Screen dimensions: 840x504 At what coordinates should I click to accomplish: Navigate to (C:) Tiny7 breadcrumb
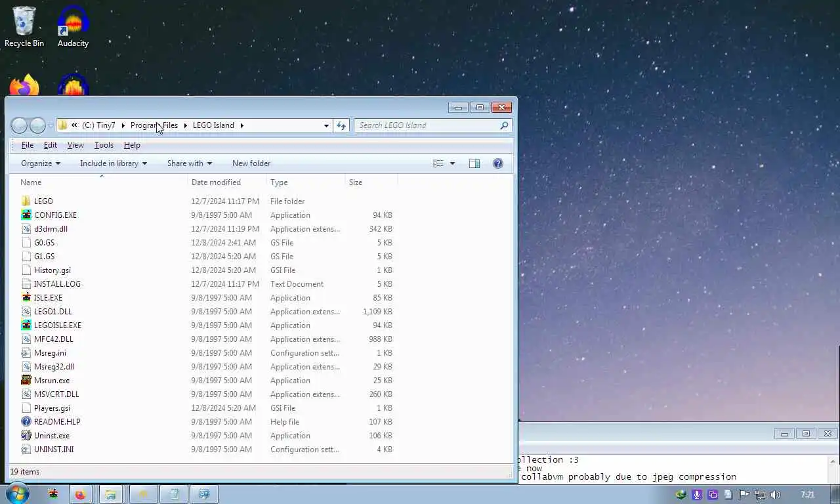[x=98, y=125]
